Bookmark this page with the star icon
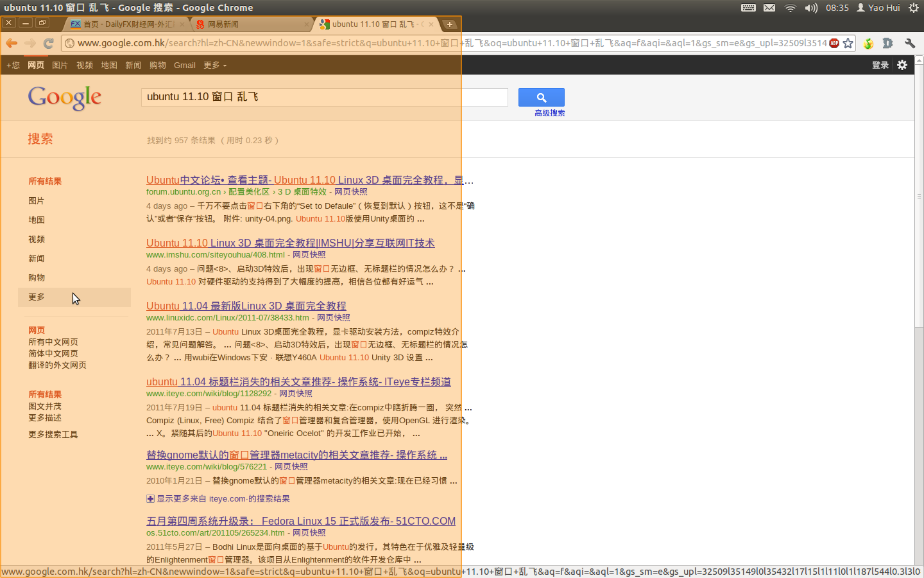Image resolution: width=924 pixels, height=578 pixels. tap(848, 43)
